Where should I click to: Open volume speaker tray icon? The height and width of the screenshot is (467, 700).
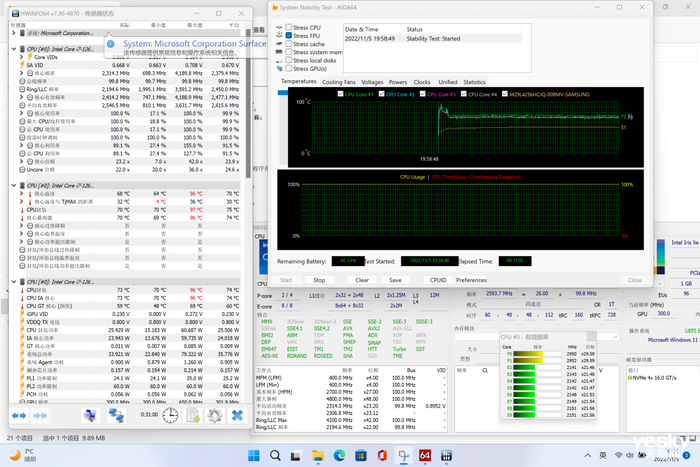[x=629, y=455]
